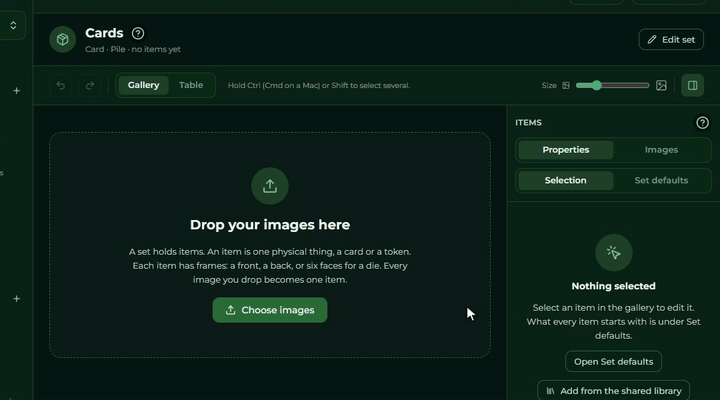Viewport: 720px width, 400px height.
Task: Expand the up-down chevron in left sidebar
Action: 13,25
